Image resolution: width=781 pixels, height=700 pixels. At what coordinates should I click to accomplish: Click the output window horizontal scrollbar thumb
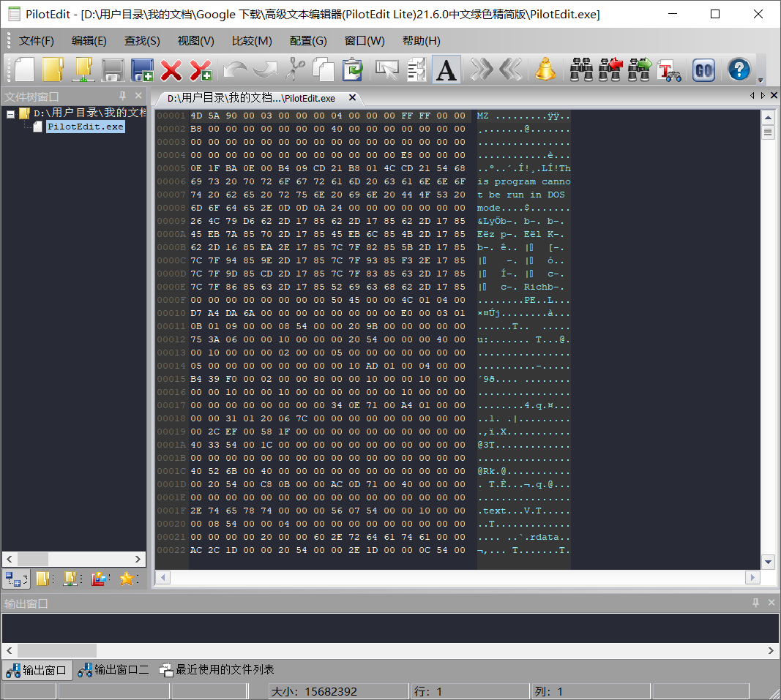(57, 650)
